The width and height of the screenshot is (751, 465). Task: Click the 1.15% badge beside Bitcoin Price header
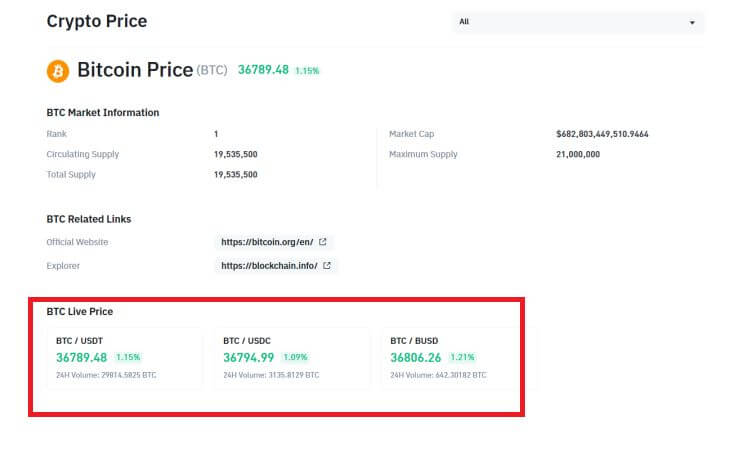pyautogui.click(x=307, y=71)
